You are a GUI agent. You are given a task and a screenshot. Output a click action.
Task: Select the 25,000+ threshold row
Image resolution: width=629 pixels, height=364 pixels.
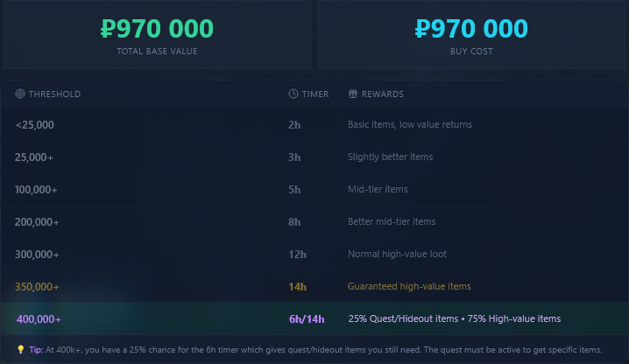[x=314, y=157]
